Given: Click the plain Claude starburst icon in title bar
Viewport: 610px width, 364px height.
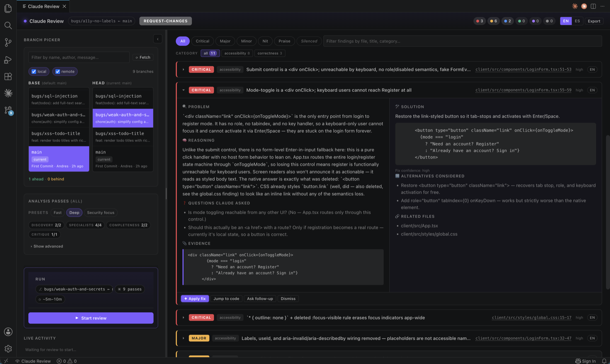Looking at the screenshot, I should [x=575, y=6].
